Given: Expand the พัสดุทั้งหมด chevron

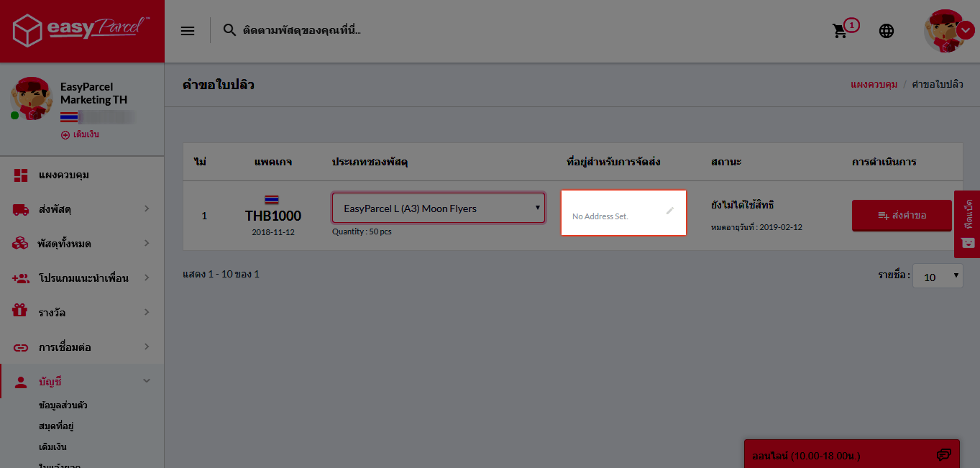Looking at the screenshot, I should (x=147, y=243).
